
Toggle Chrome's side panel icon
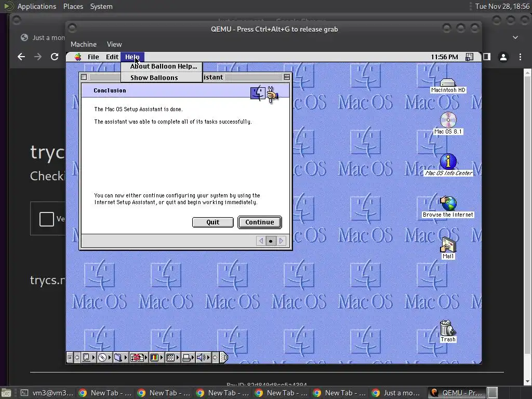(x=487, y=57)
